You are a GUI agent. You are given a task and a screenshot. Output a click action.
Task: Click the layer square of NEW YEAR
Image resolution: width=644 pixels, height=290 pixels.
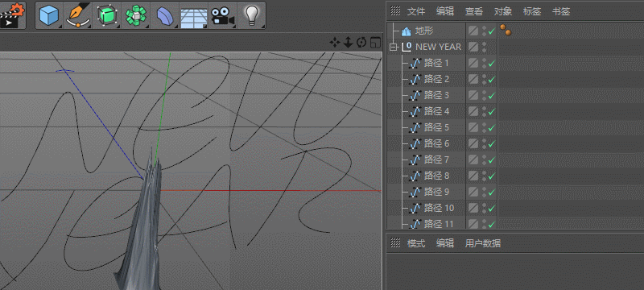(x=473, y=47)
